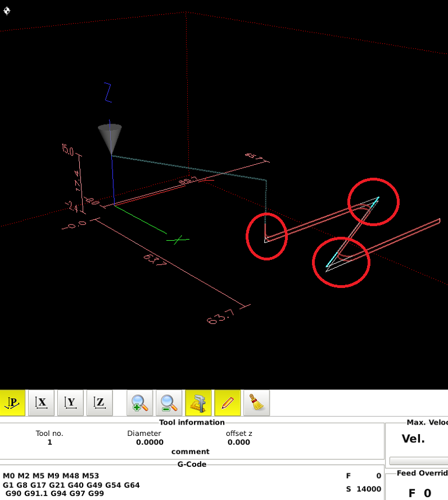This screenshot has width=448, height=500.
Task: Click the crosshair icon in the preview corner
Action: (x=7, y=11)
